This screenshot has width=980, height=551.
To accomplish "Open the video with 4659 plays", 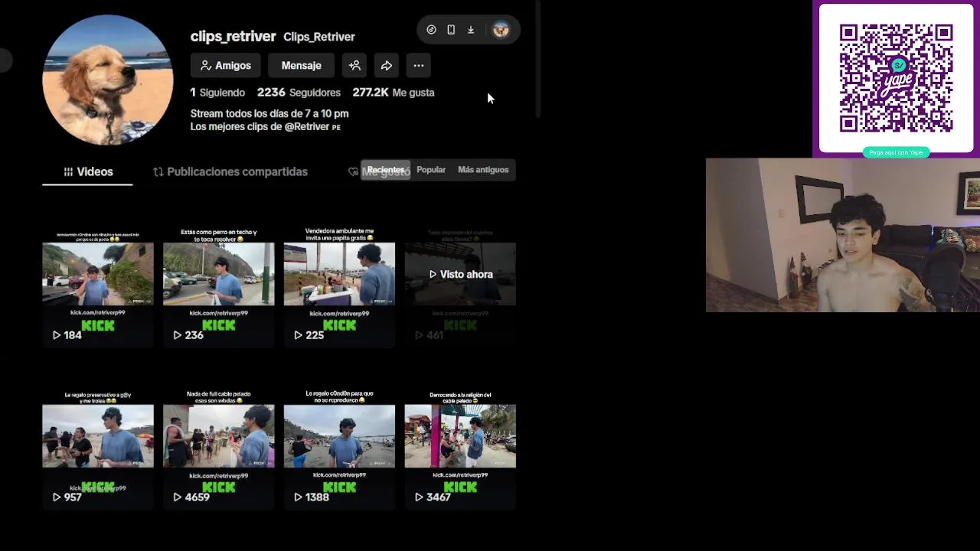I will click(219, 437).
